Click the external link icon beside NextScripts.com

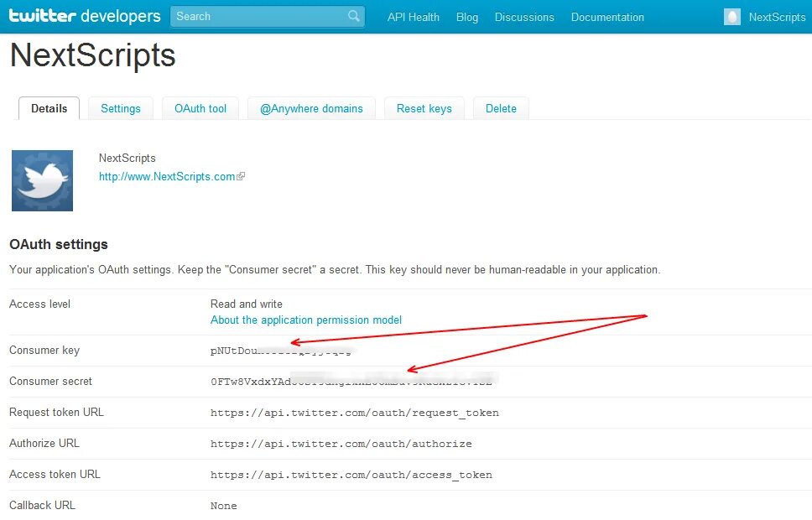tap(241, 177)
